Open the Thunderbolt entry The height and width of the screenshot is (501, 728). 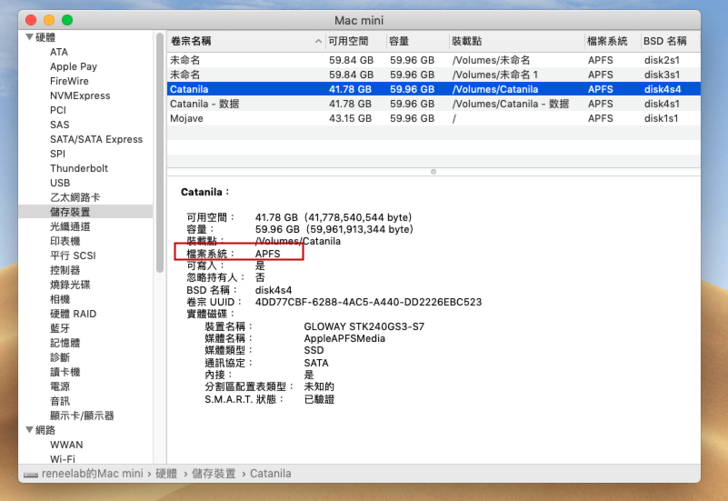click(79, 169)
